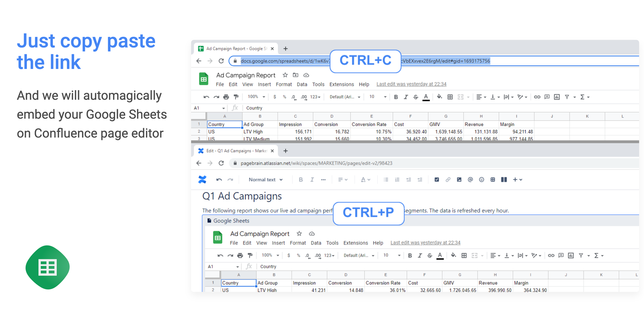Go back in the Confluence browser window
The image size is (644, 315).
click(199, 163)
